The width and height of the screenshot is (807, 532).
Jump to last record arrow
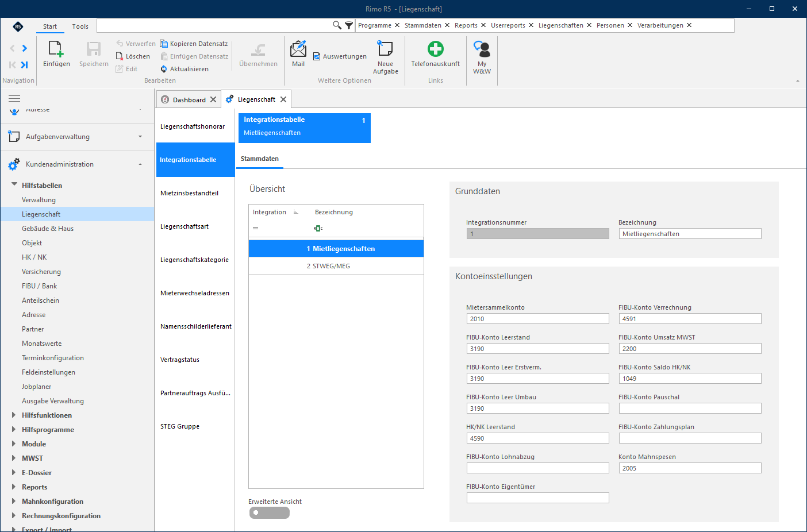(24, 65)
